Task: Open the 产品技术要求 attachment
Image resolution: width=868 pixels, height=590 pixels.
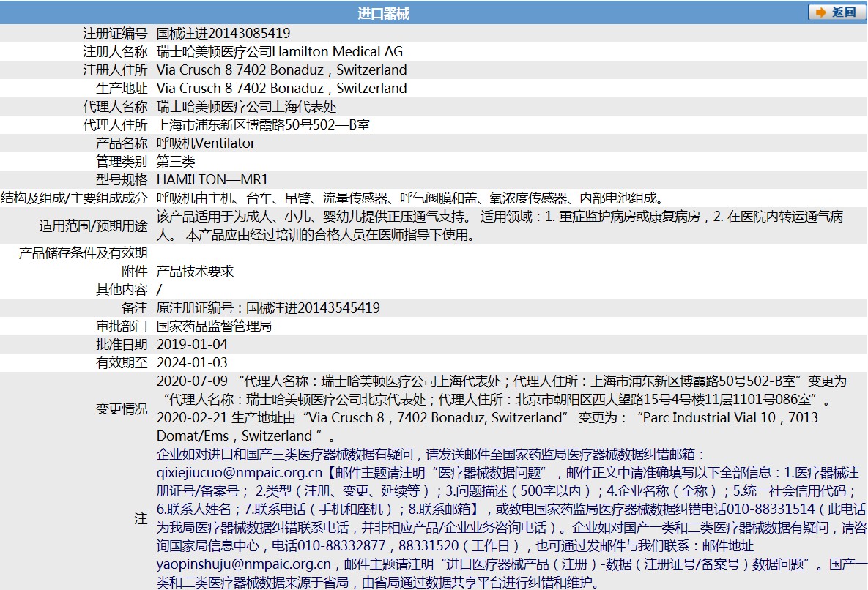Action: tap(196, 271)
